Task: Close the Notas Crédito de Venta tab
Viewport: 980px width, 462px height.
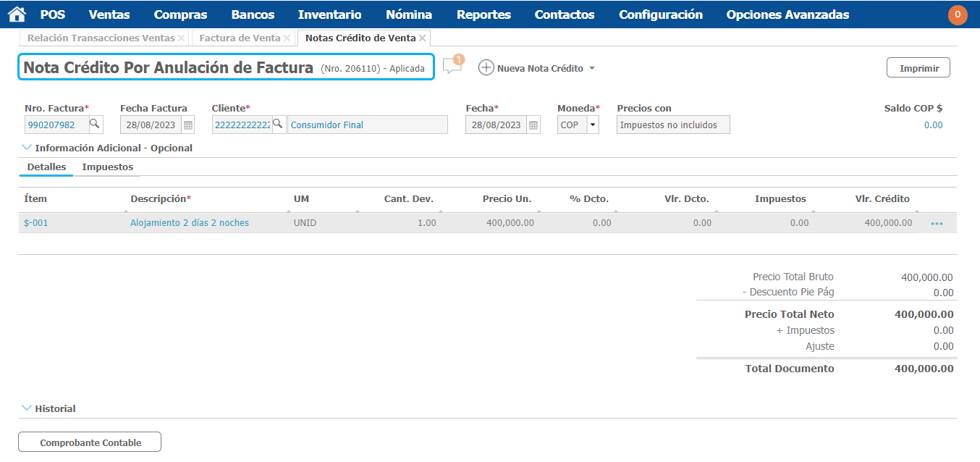Action: click(x=423, y=38)
